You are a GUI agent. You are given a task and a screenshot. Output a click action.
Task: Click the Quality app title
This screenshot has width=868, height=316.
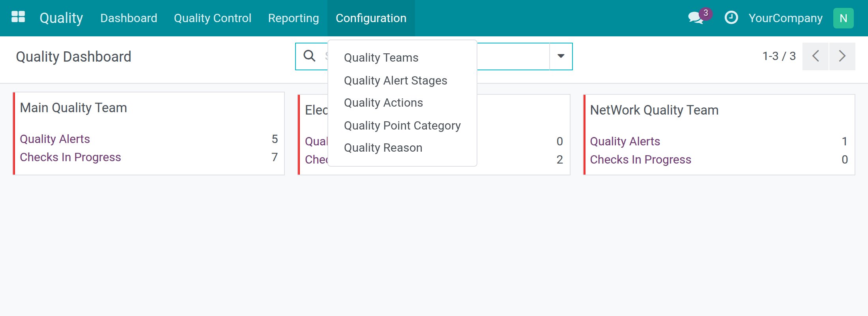pos(61,18)
